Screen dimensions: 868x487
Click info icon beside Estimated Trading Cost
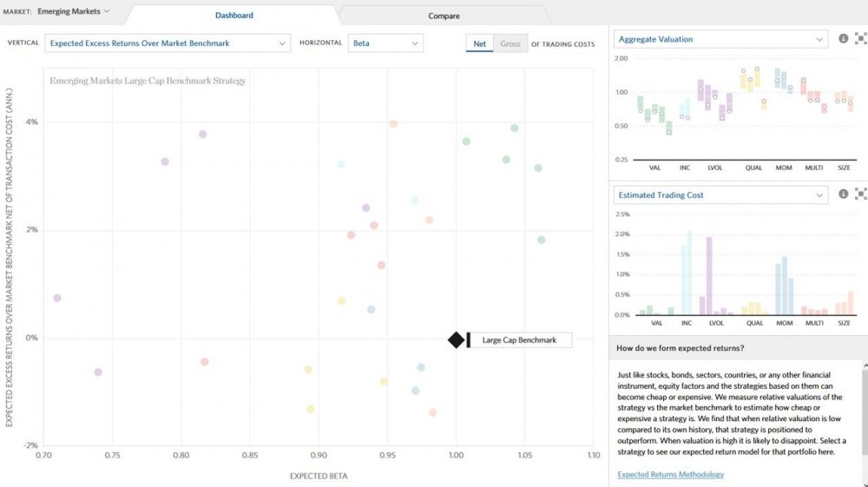tap(843, 195)
